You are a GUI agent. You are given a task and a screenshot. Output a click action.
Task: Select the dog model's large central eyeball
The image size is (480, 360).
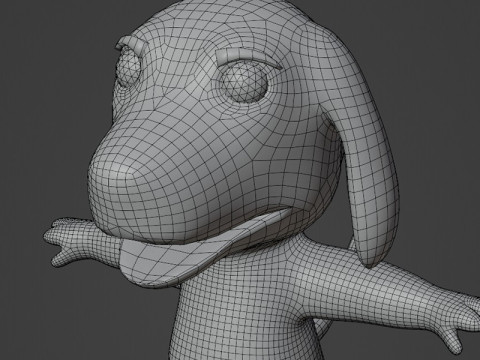(244, 82)
